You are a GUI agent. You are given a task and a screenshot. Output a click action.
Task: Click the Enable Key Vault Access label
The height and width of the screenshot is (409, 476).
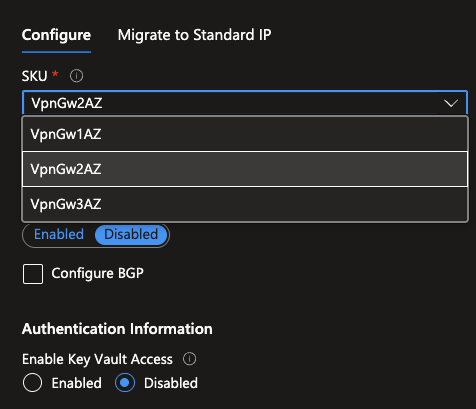(x=97, y=359)
